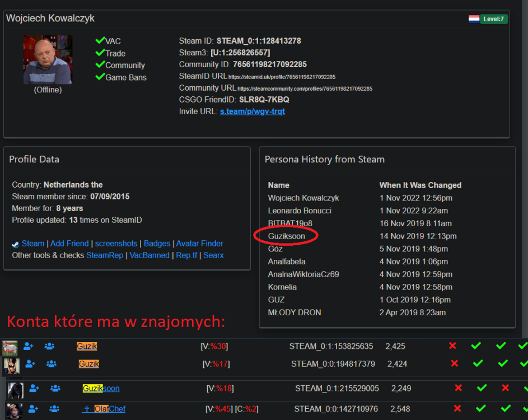Click STEAM_0:1:215529005 in Guziksoon row
This screenshot has height=420, width=528.
point(337,388)
